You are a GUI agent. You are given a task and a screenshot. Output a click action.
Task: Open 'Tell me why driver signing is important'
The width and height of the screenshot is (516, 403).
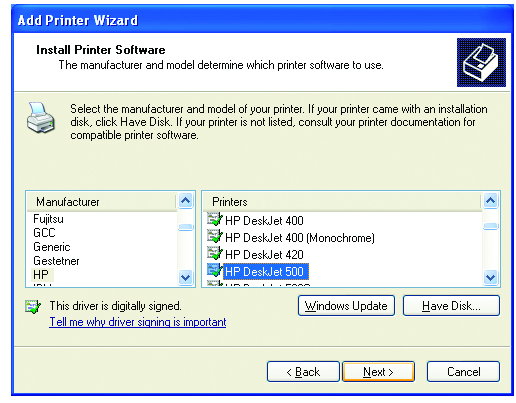[x=138, y=322]
